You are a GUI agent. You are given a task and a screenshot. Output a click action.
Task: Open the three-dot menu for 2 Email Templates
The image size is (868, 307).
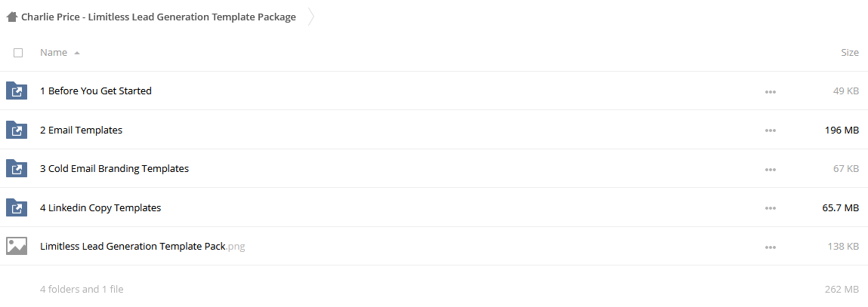tap(770, 130)
